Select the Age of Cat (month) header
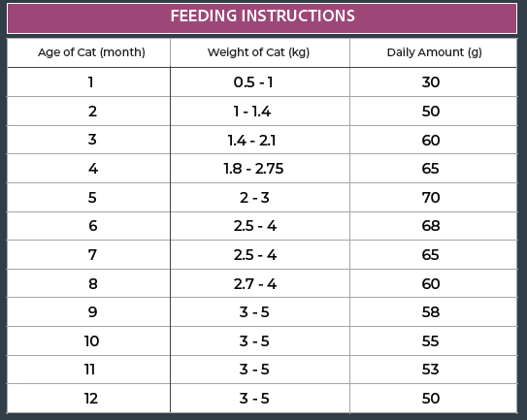Viewport: 527px width, 420px height. tap(88, 52)
